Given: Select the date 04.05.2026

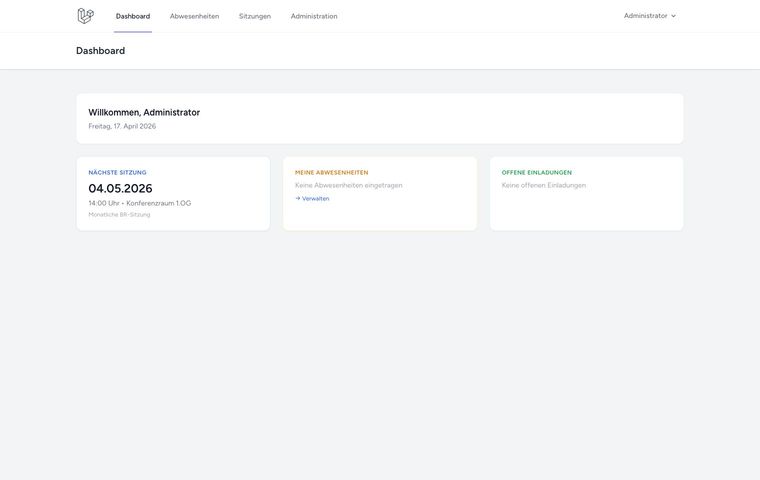Looking at the screenshot, I should pyautogui.click(x=120, y=188).
